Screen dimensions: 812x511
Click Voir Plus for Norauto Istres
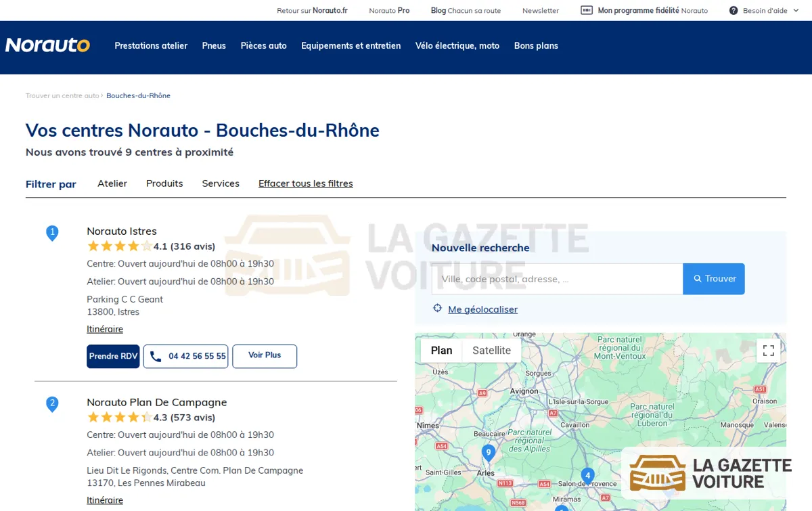265,356
